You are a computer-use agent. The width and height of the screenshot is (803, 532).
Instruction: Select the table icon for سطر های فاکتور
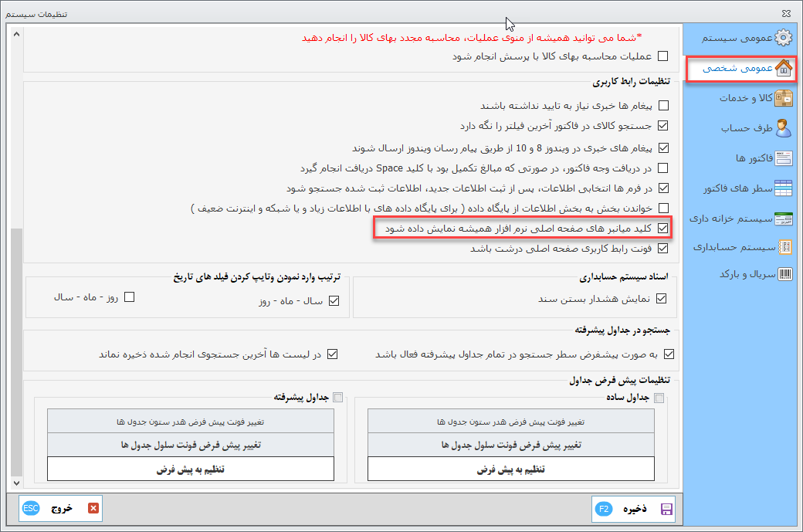pos(783,188)
